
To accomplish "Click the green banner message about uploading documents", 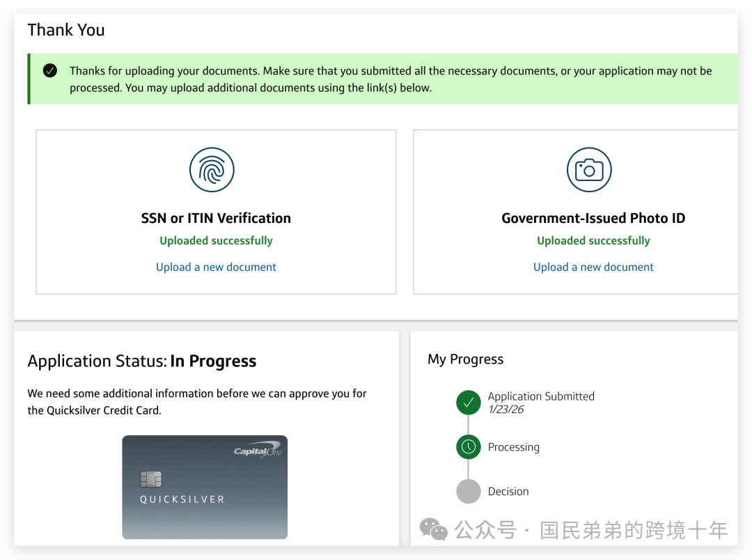I will (x=391, y=79).
